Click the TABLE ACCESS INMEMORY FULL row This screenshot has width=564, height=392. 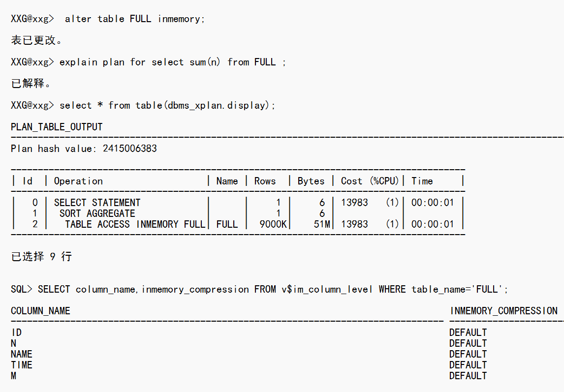135,224
